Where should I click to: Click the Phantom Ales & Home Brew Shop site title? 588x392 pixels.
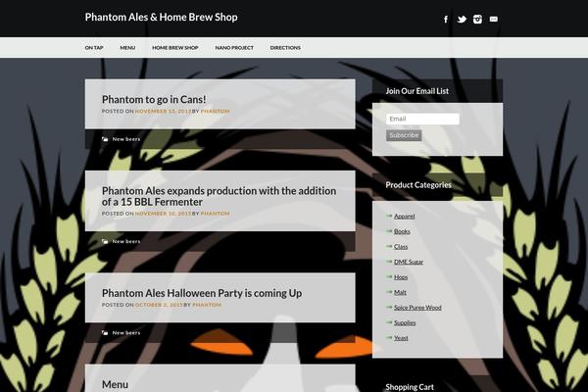[x=162, y=18]
